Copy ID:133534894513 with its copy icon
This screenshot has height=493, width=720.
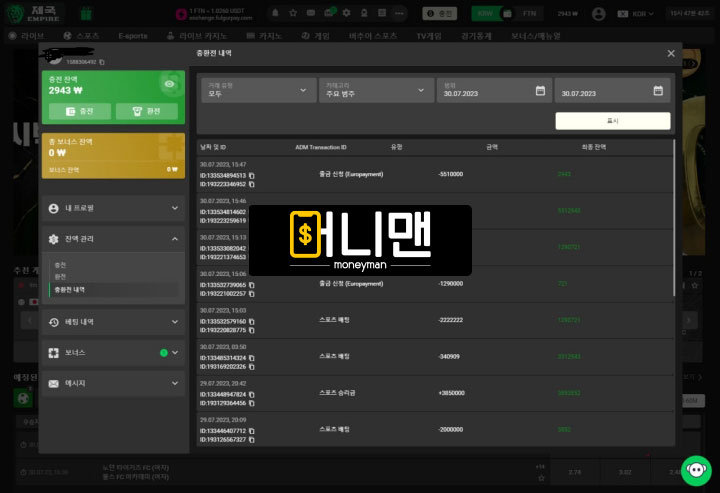[252, 175]
